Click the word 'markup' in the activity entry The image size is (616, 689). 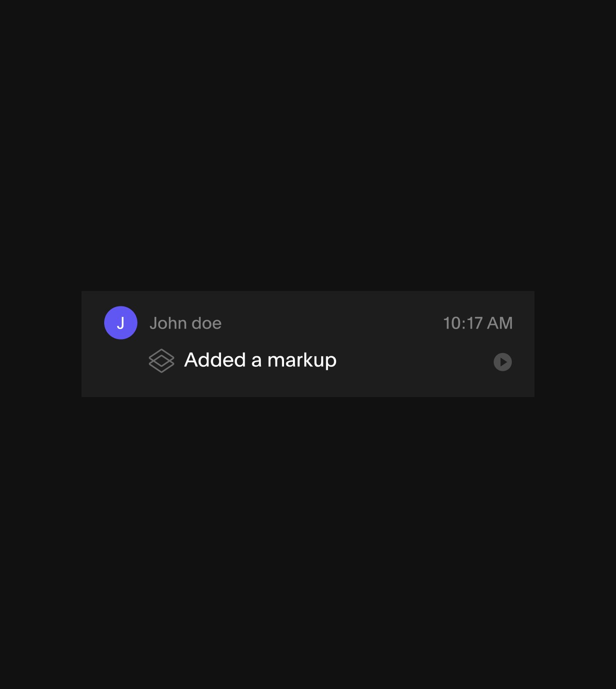(x=302, y=361)
